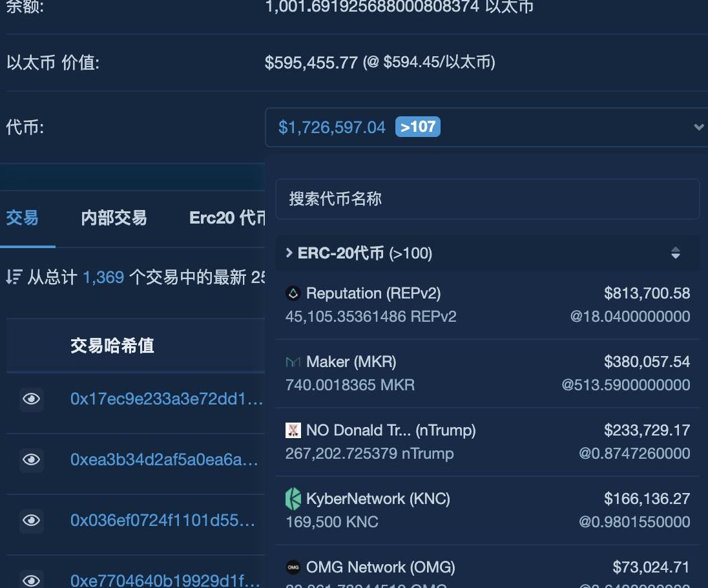
Task: Click the @18.0400000000 price text
Action: 630,317
